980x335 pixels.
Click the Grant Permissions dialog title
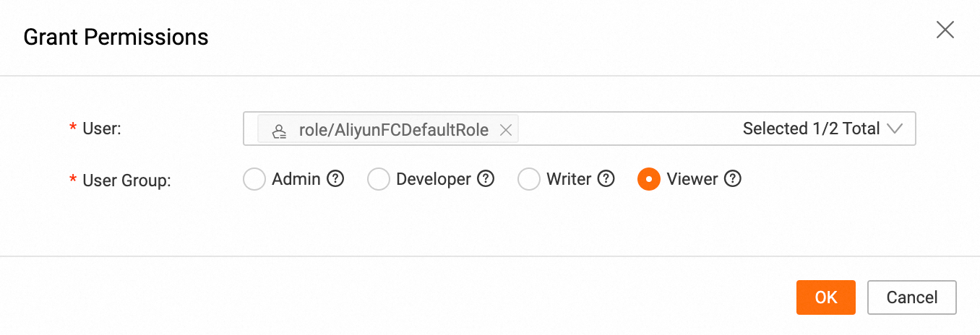click(x=116, y=37)
